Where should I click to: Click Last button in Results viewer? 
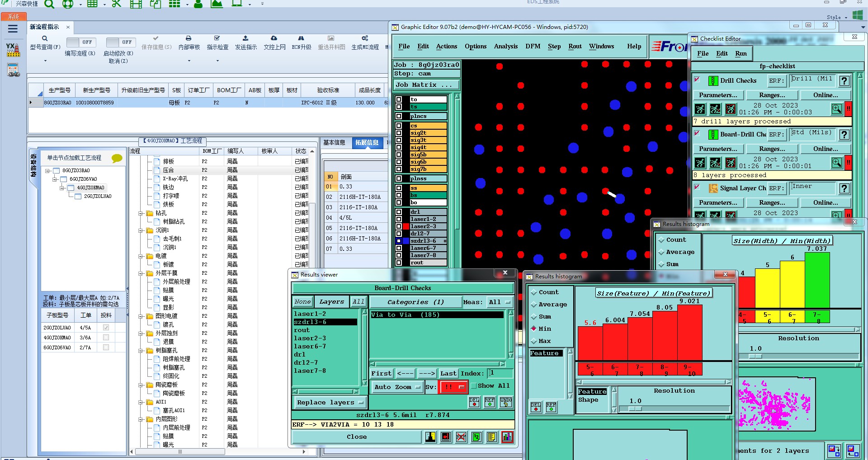click(x=448, y=374)
